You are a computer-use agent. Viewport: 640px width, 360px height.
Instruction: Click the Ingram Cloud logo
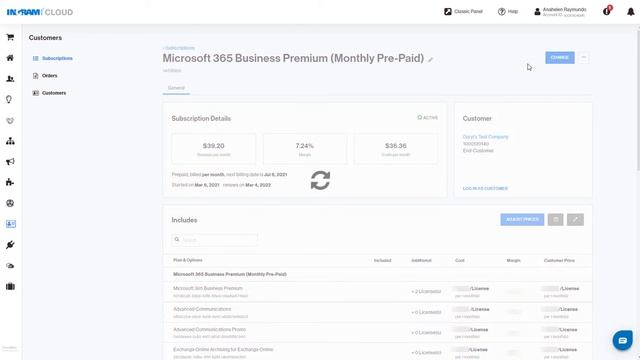40,12
